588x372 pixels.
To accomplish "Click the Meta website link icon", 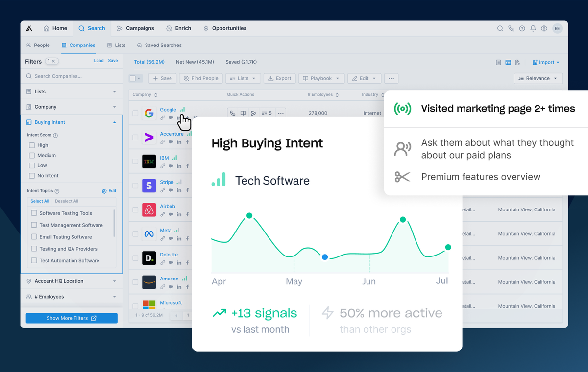I will coord(163,238).
